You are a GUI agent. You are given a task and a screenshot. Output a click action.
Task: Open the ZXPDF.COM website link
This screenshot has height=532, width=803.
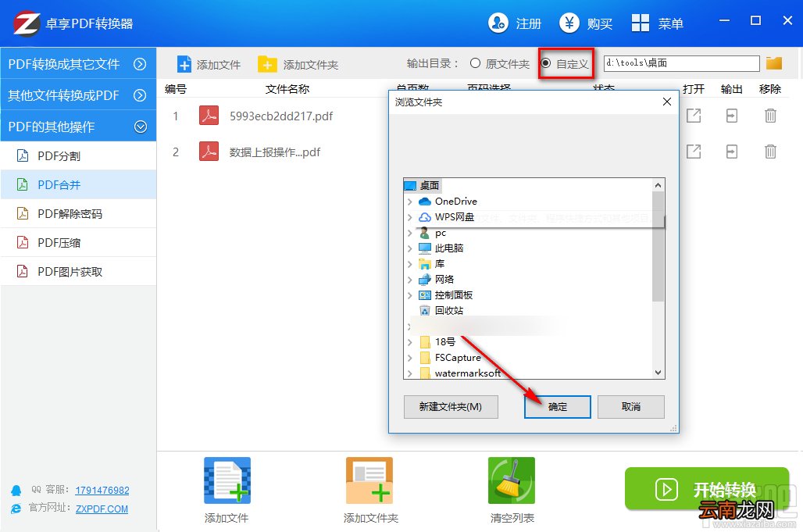tap(102, 509)
